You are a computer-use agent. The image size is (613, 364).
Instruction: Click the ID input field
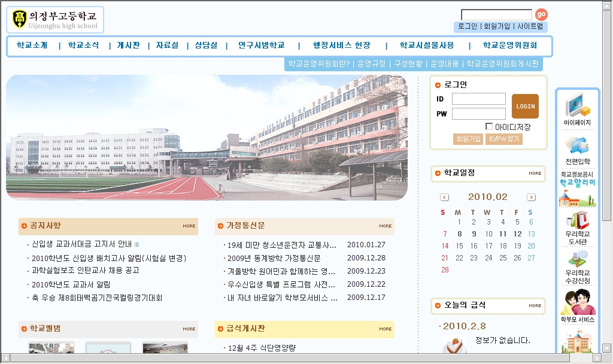[478, 99]
